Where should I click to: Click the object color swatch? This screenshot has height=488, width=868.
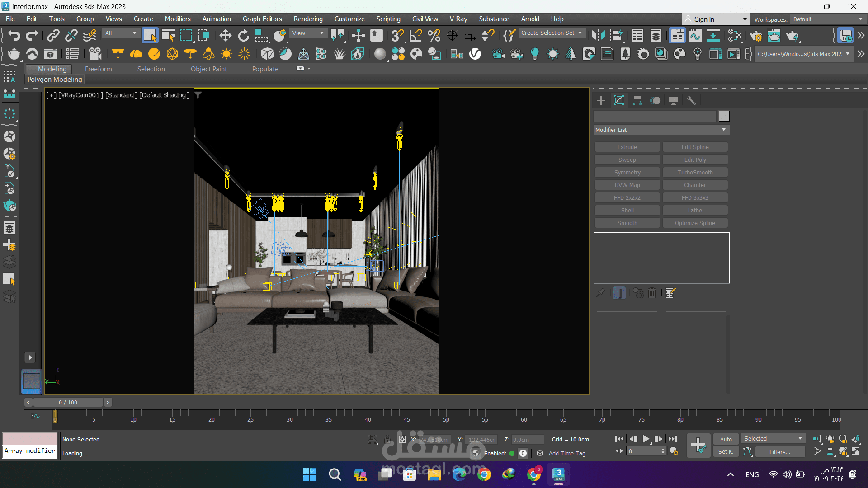724,116
